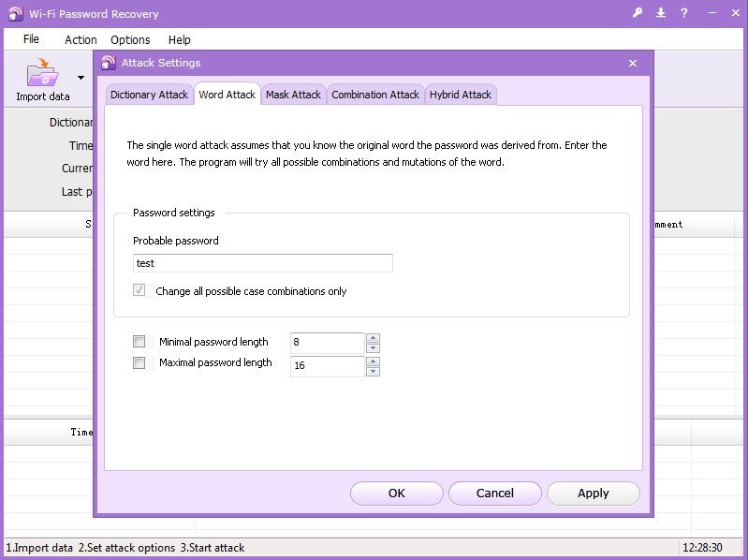Switch to the Hybrid Attack tab

[x=461, y=95]
